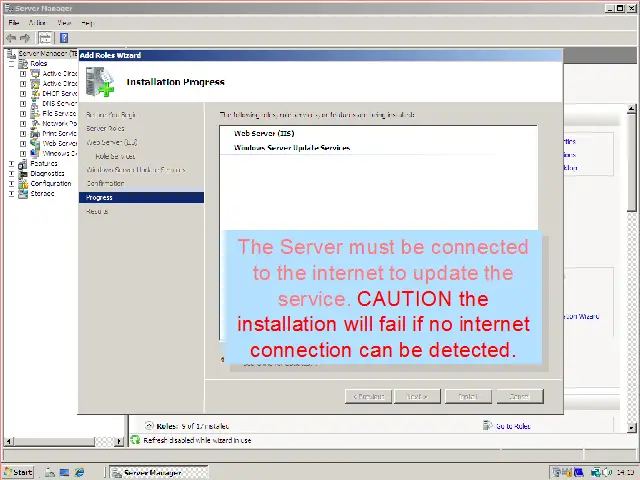Click the blue Help icon in the toolbar

click(64, 38)
